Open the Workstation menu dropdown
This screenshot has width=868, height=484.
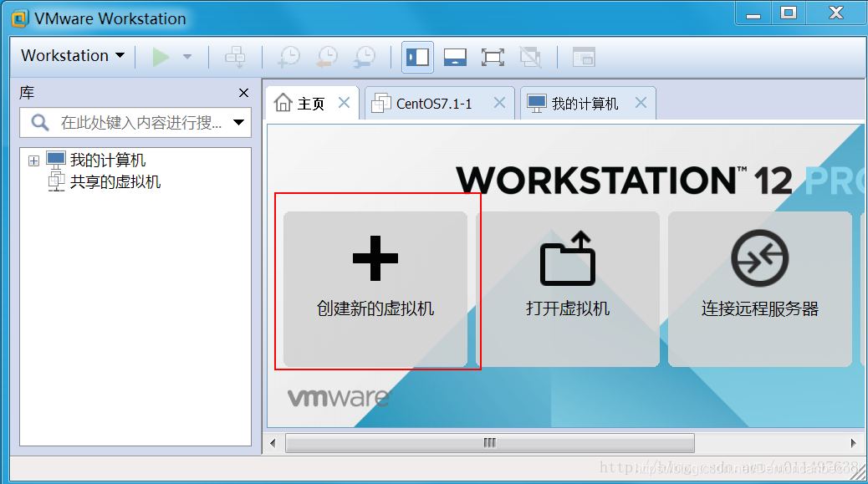click(x=73, y=56)
